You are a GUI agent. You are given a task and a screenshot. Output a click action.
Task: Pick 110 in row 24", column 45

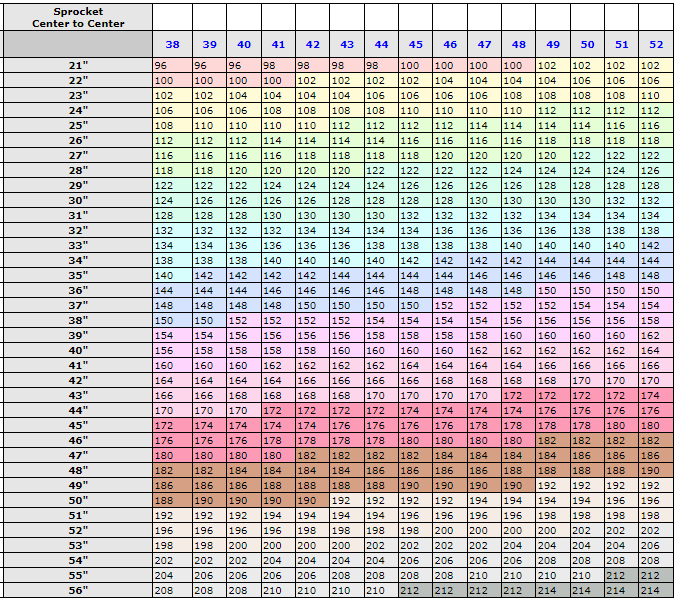(x=416, y=111)
